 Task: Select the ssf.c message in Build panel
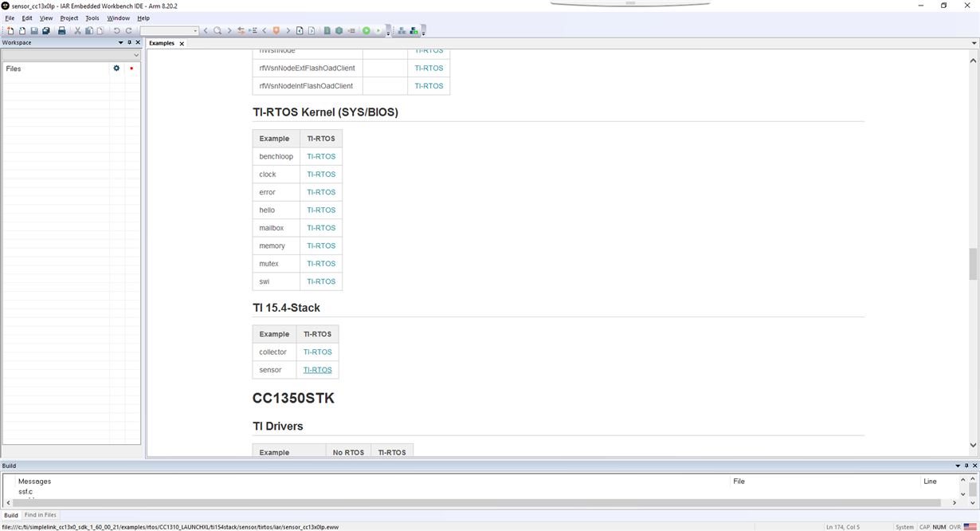click(x=25, y=492)
